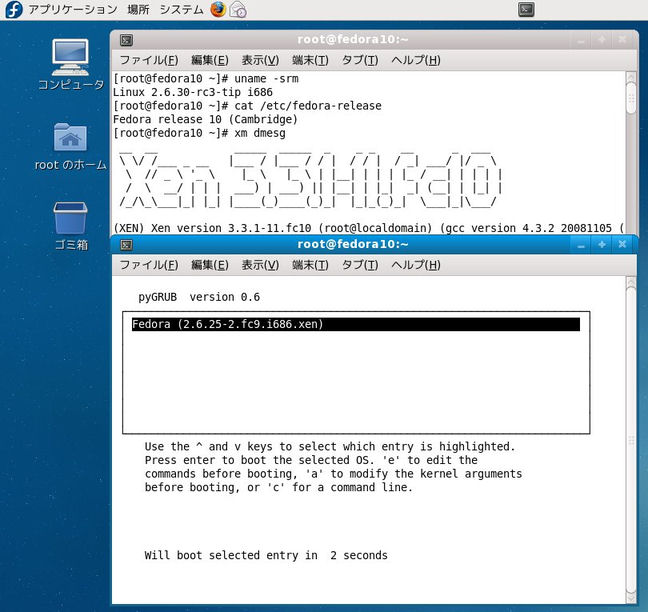This screenshot has height=612, width=648.
Task: Open 編集(E) menu in the front terminal
Action: pos(210,265)
